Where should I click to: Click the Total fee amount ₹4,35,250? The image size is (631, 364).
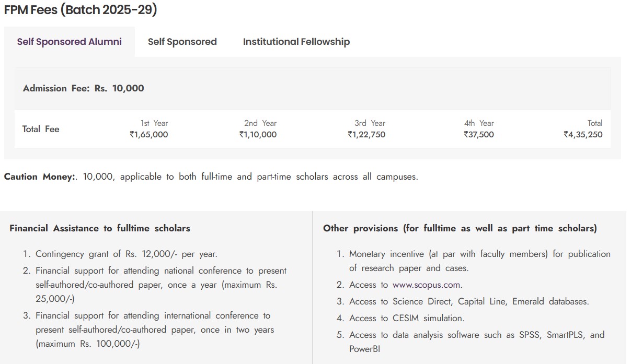[583, 134]
